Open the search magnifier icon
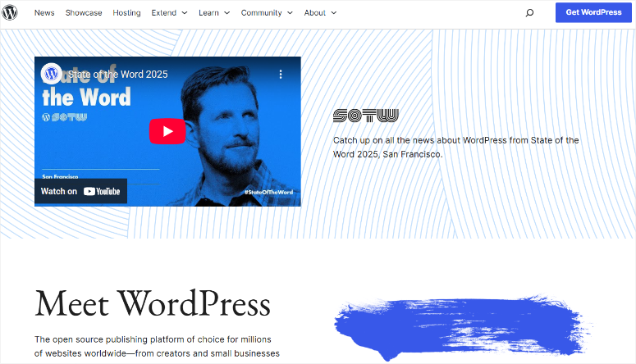 click(x=529, y=13)
